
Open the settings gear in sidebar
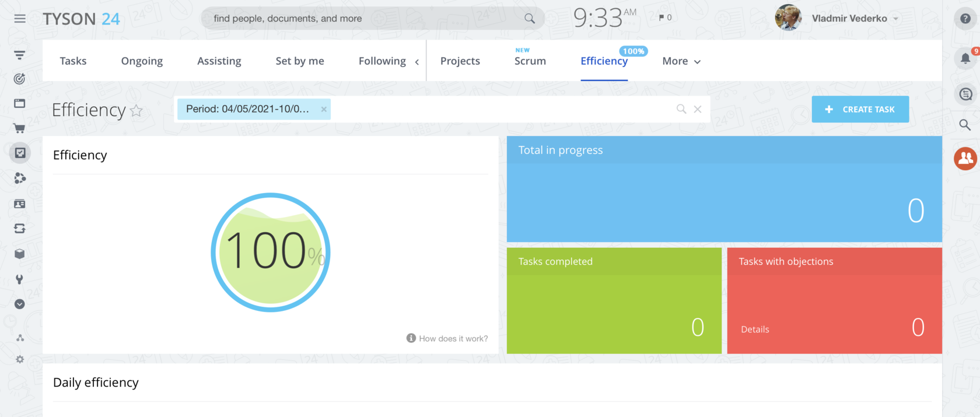[20, 359]
